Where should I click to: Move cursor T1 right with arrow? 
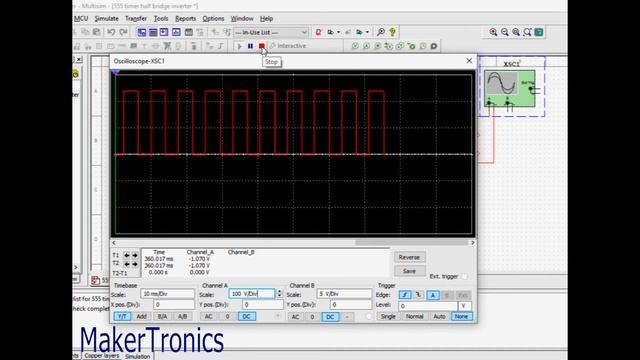coord(135,256)
